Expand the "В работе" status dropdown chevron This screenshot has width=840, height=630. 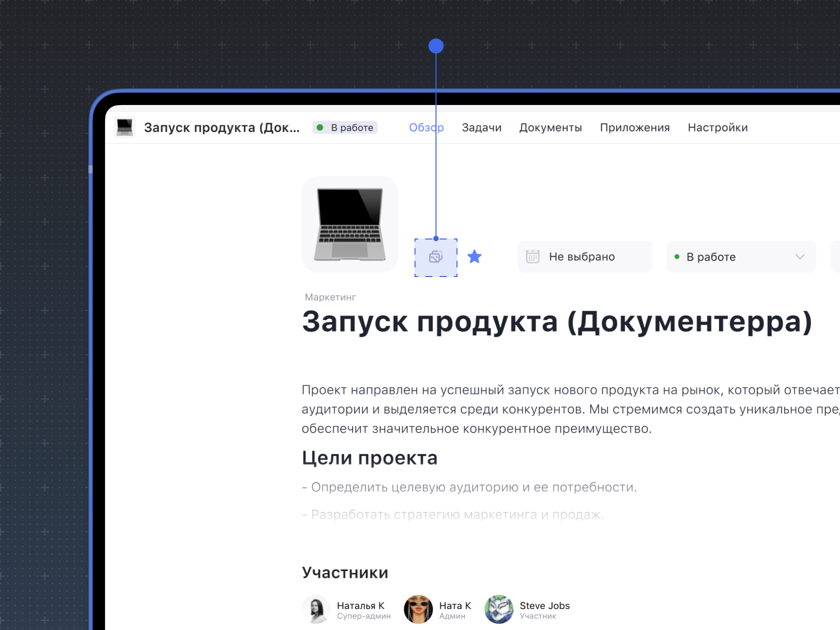(x=799, y=257)
